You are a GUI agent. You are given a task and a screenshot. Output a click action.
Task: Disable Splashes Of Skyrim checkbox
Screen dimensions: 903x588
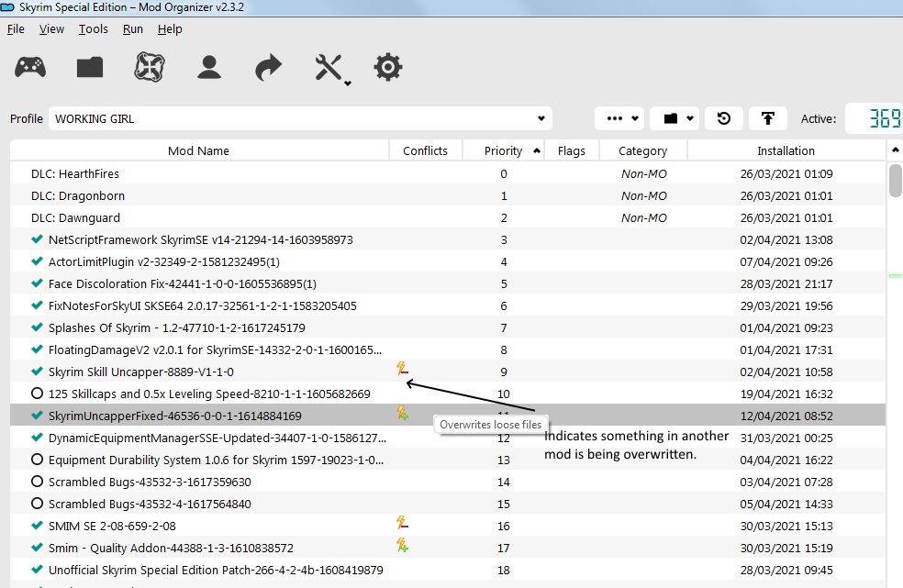38,327
